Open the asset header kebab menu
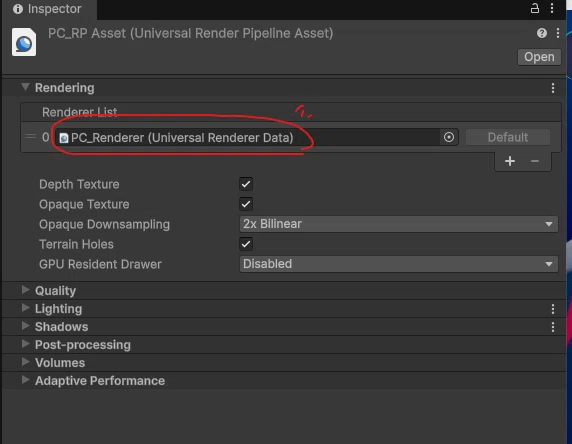Viewport: 572px width, 444px height. 558,33
